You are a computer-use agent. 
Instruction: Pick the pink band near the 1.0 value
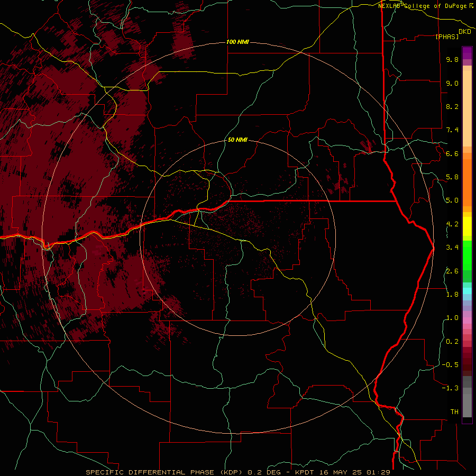(x=467, y=321)
